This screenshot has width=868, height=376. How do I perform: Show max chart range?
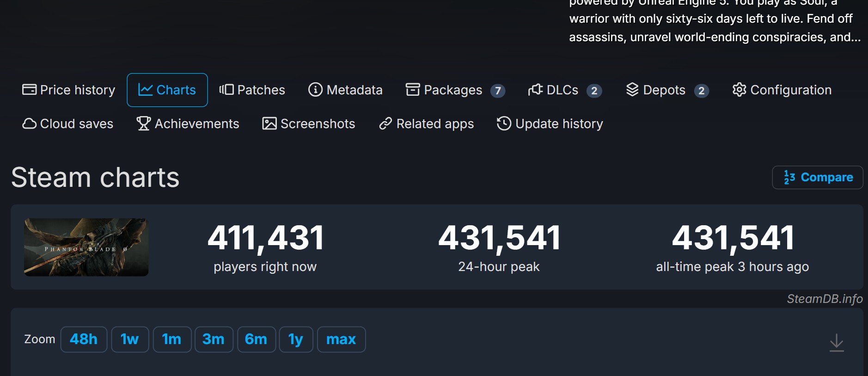coord(341,339)
